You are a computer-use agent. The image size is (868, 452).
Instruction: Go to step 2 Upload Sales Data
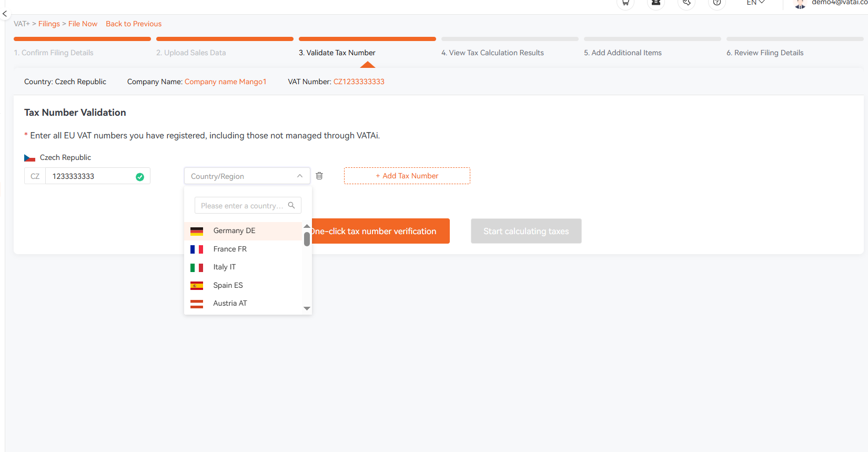(191, 53)
